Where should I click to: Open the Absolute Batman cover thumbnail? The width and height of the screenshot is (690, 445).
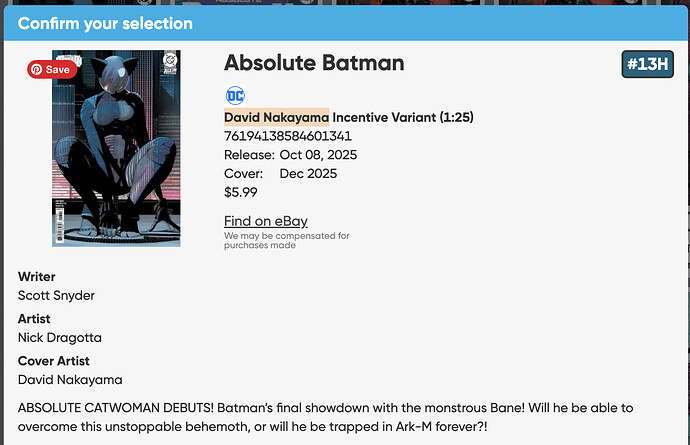pyautogui.click(x=116, y=150)
